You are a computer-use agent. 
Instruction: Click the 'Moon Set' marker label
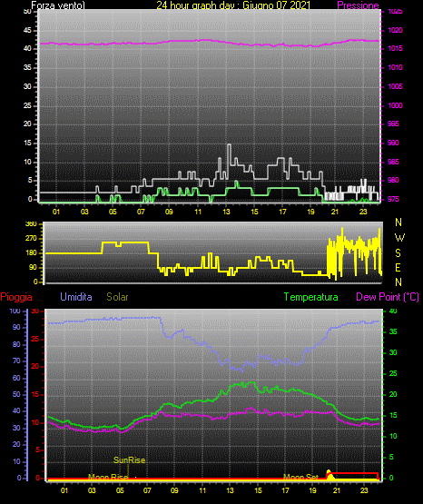(300, 477)
